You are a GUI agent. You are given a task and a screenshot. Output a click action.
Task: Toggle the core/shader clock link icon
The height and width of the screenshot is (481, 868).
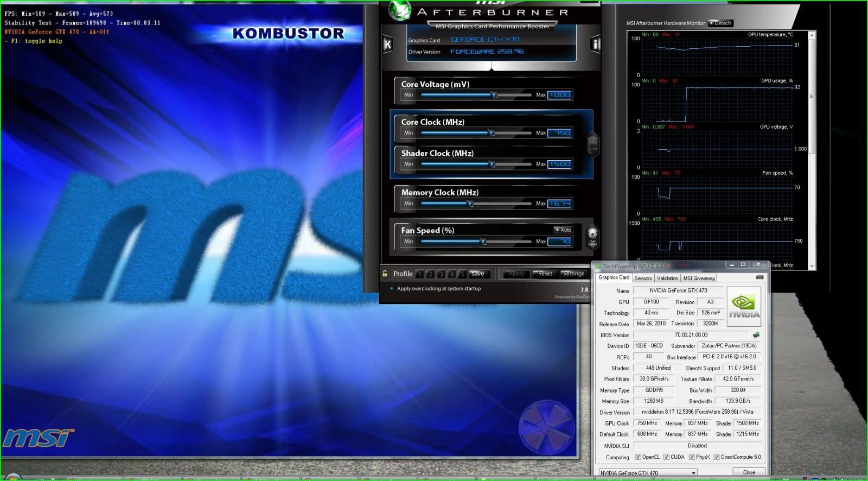click(x=592, y=144)
